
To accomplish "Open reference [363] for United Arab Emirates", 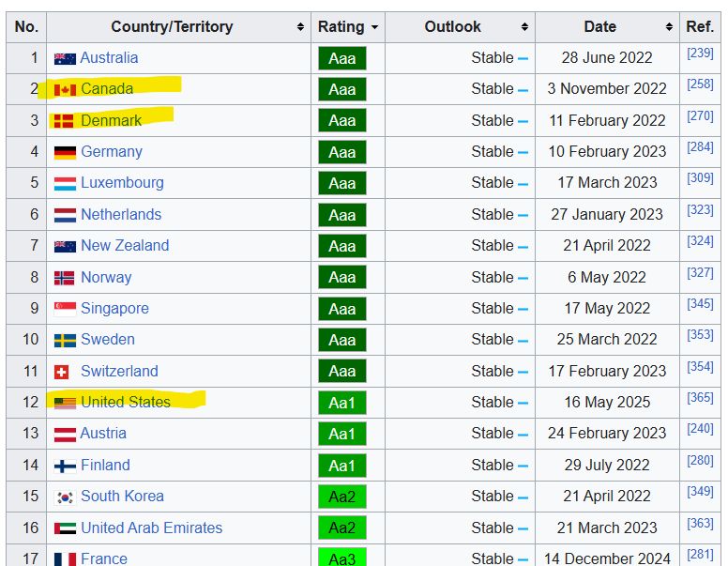I will pos(700,523).
